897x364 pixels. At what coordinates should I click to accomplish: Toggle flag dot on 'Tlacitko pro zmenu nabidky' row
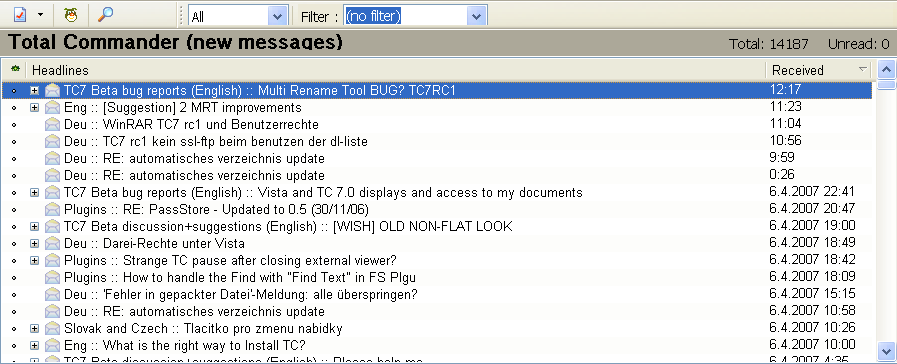(x=14, y=329)
